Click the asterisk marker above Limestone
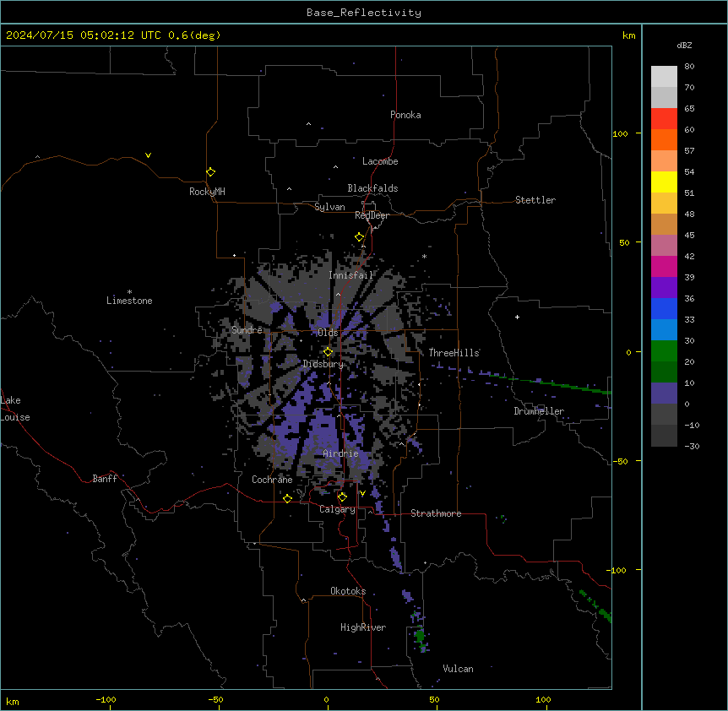This screenshot has width=728, height=711. click(129, 291)
